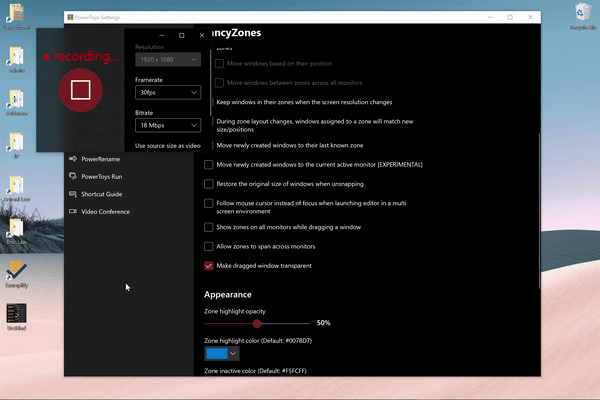
Task: Select the Examplify desktop shortcut
Action: coord(16,274)
